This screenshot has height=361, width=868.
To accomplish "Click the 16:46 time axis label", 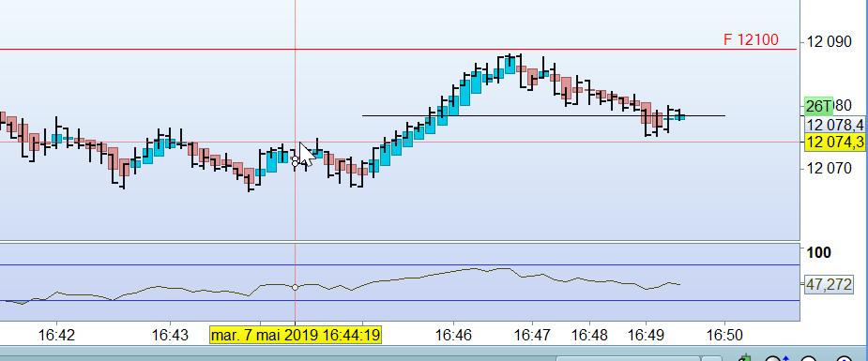I will 453,335.
